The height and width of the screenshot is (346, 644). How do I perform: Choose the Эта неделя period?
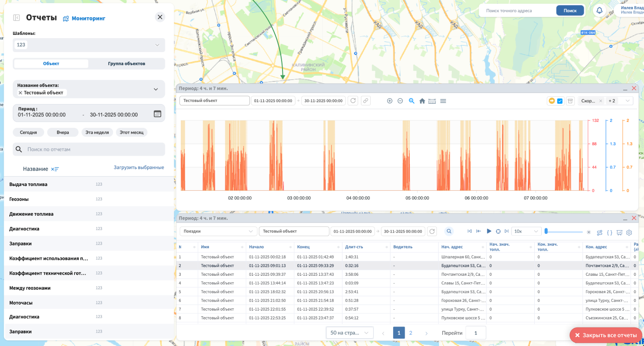tap(97, 133)
